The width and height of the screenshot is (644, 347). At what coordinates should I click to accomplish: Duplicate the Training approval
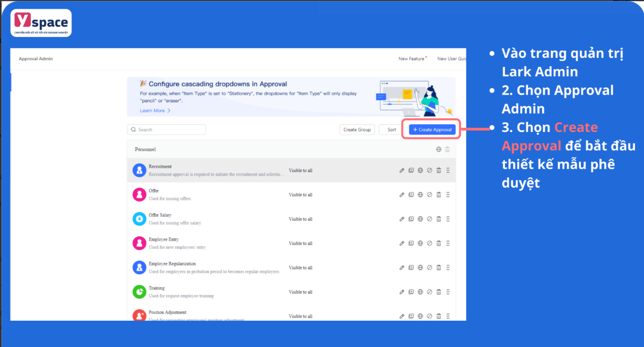tap(411, 292)
